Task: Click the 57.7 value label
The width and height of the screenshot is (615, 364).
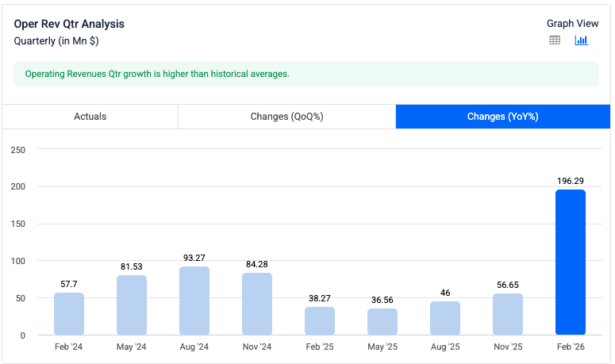Action: (x=69, y=284)
